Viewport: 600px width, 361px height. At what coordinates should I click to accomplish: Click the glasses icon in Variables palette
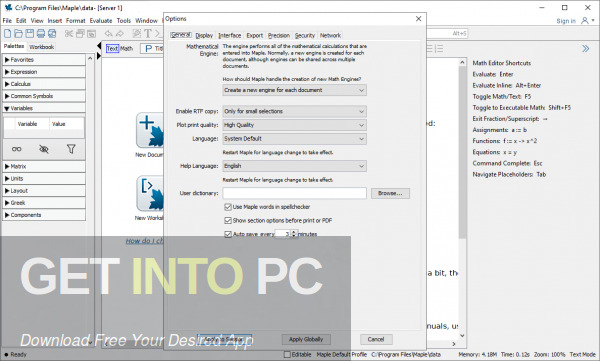(16, 149)
